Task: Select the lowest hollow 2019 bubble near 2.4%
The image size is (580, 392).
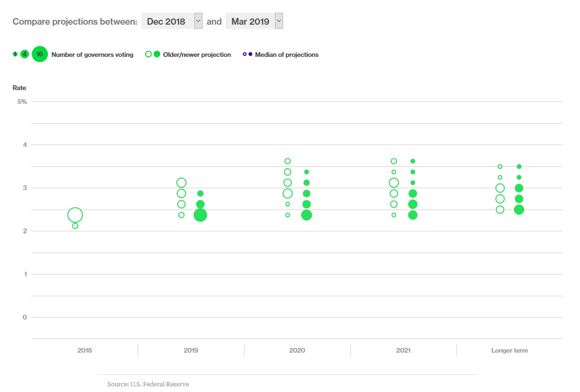Action: pos(181,215)
